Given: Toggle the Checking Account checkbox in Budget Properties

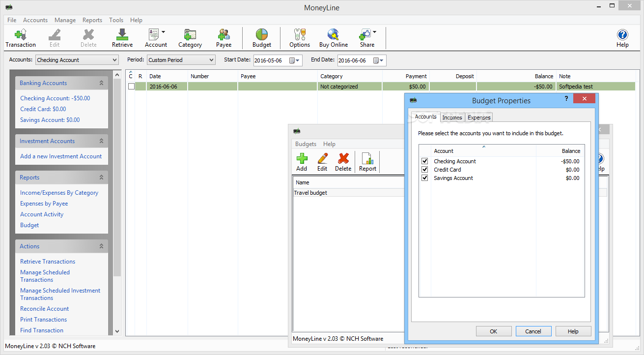Looking at the screenshot, I should click(x=425, y=161).
